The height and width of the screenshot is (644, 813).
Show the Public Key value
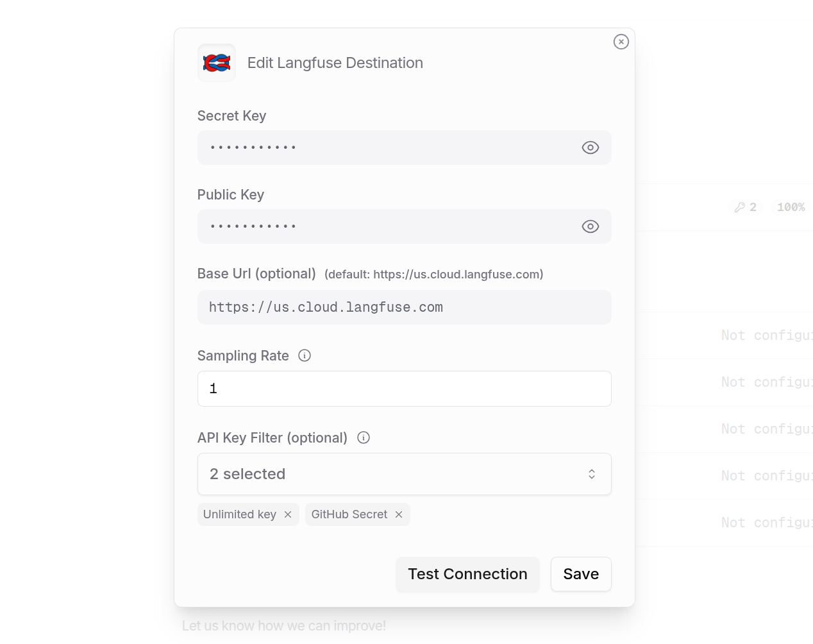pos(590,226)
